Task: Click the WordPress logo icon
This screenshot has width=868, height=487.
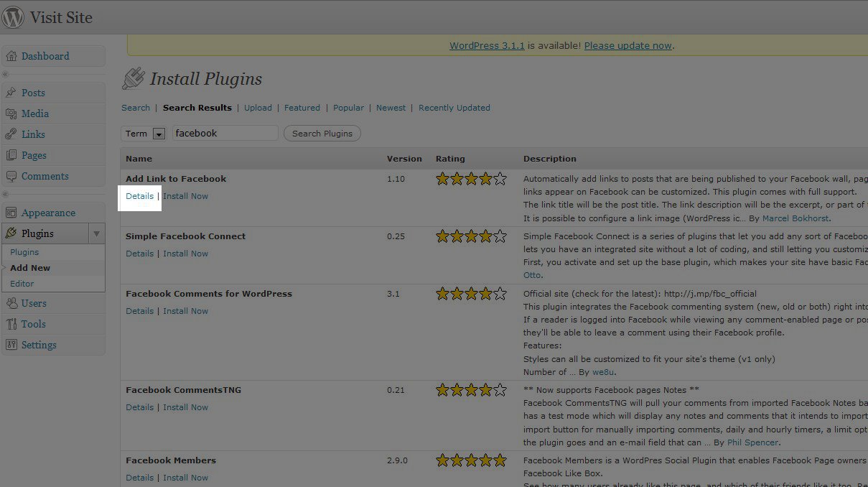Action: coord(13,17)
